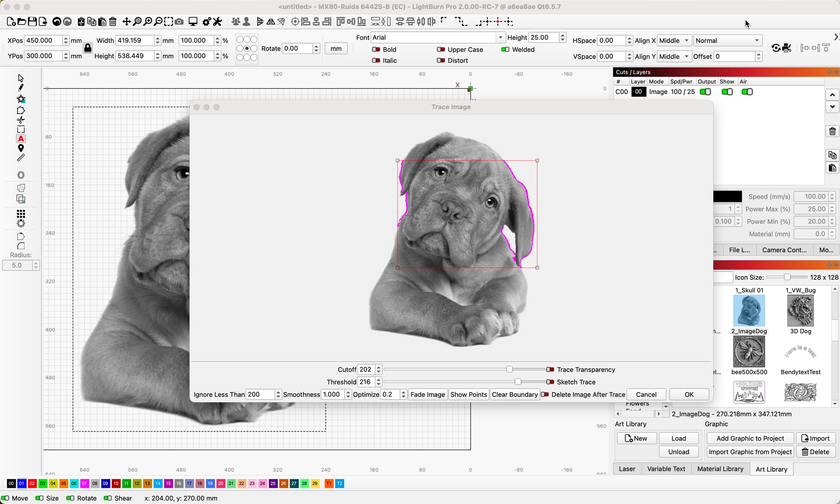Click OK in Trace Image dialog

(x=689, y=395)
